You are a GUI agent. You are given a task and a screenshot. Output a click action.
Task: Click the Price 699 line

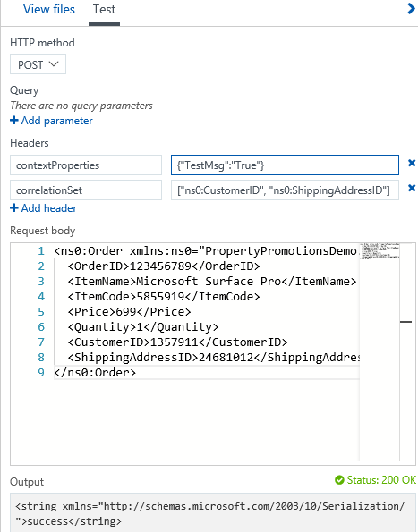129,312
